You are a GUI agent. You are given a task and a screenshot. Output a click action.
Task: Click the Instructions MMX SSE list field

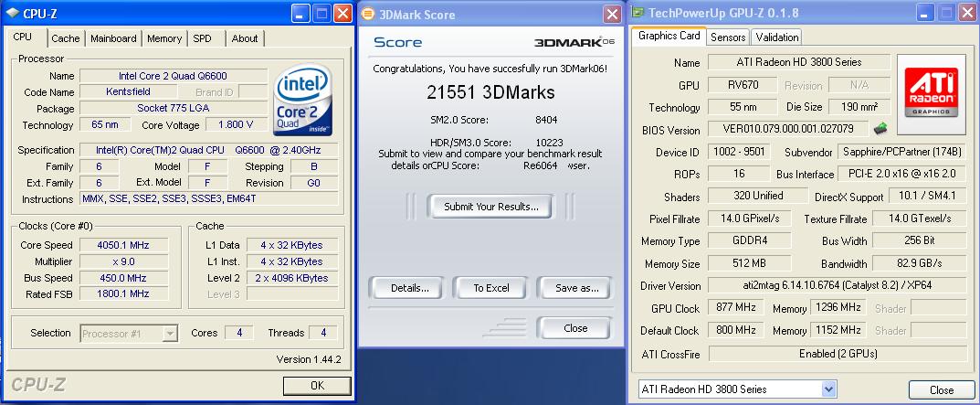(209, 199)
